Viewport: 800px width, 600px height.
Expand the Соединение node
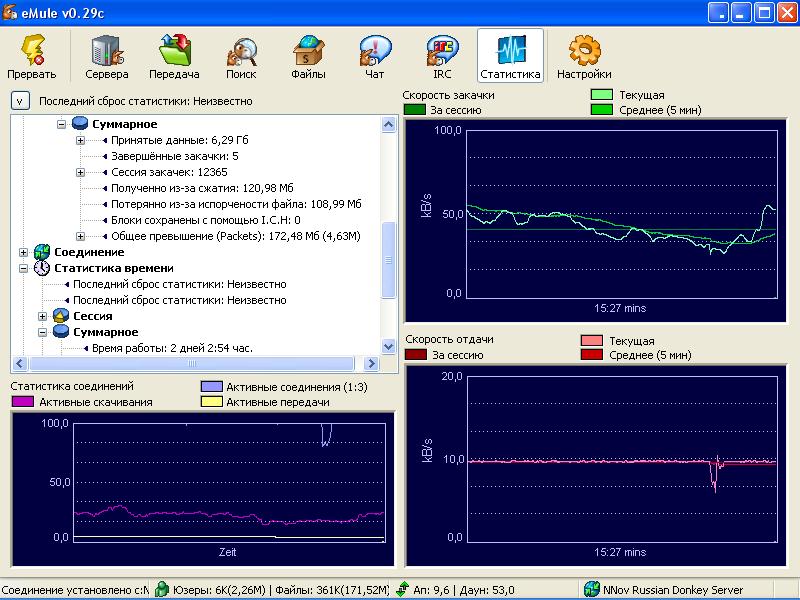(x=23, y=252)
